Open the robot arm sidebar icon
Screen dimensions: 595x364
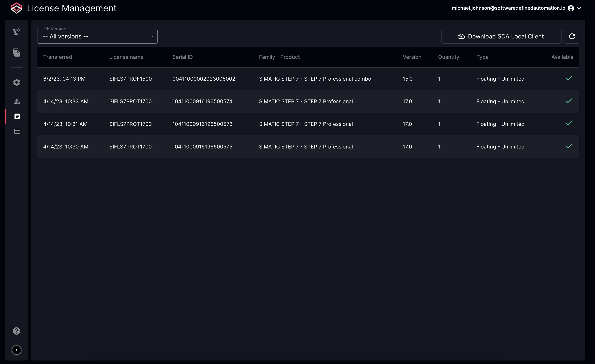pos(16,32)
